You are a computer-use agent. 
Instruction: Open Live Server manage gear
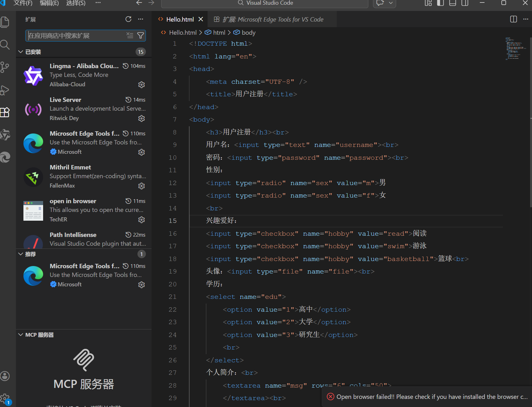pyautogui.click(x=142, y=118)
